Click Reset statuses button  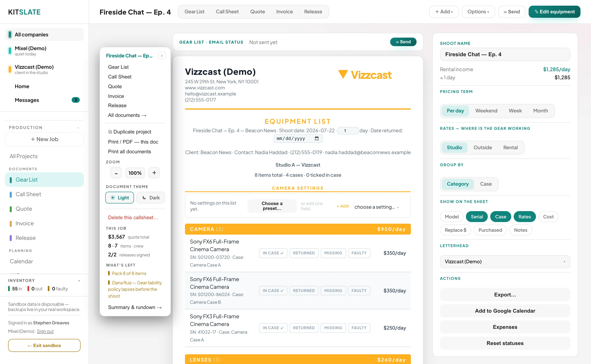click(x=505, y=343)
